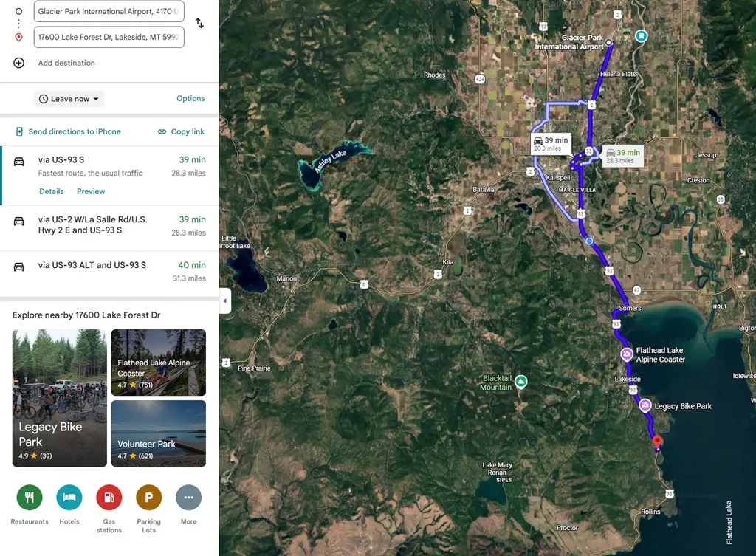
Task: Edit the Glacier Park International Airport start field
Action: 109,11
